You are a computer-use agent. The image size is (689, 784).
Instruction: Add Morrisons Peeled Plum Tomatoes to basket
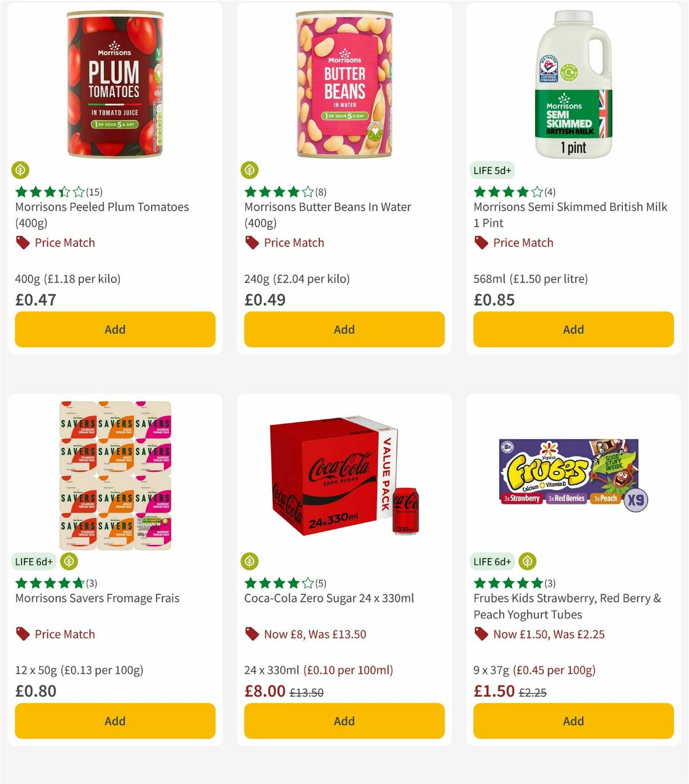coord(115,329)
